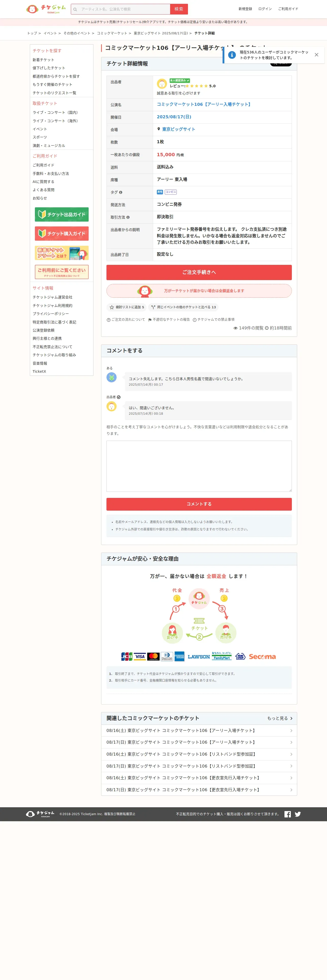Screen dimensions: 327x980
Task: Click the 本人確認済み verified badge
Action: point(180,81)
